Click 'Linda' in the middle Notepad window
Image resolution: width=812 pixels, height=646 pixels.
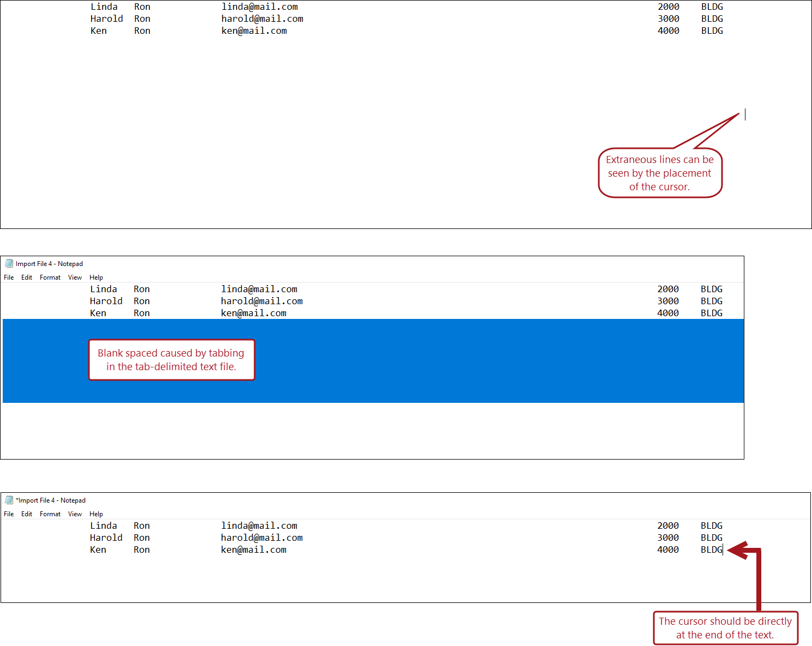tap(104, 289)
